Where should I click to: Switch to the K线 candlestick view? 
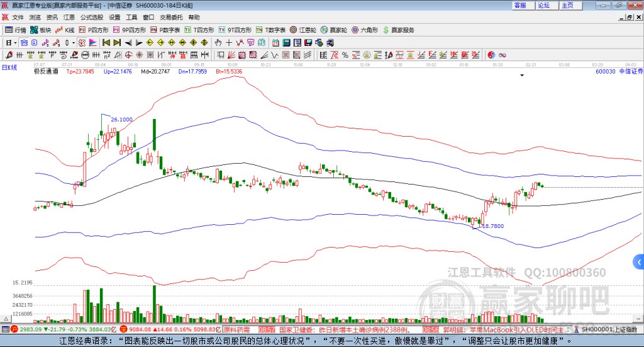click(65, 30)
